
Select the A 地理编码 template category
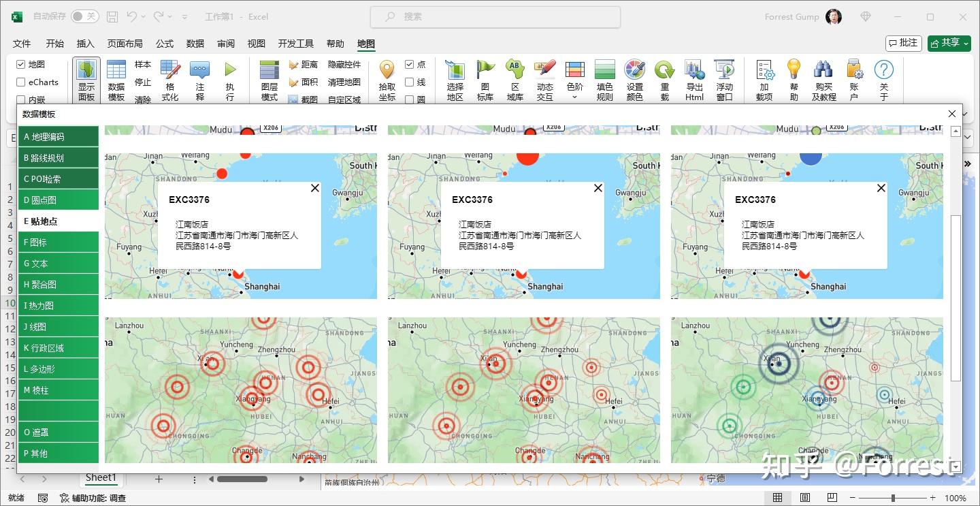pos(59,136)
